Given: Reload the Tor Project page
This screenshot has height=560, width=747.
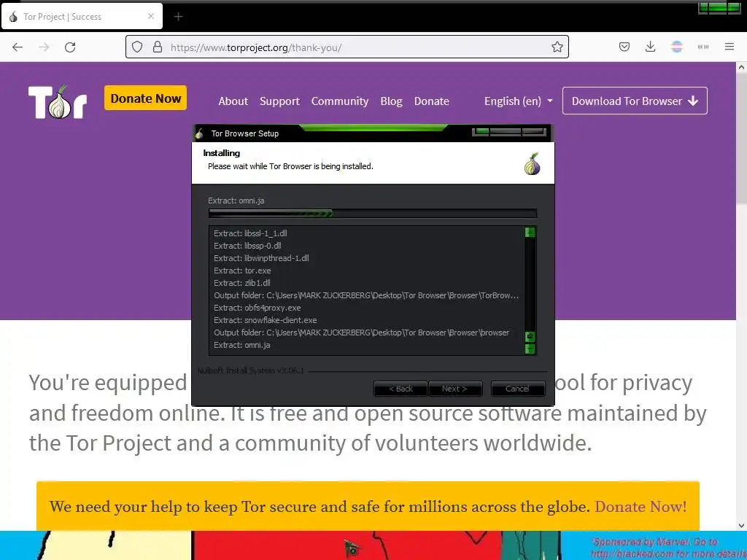Looking at the screenshot, I should 70,47.
